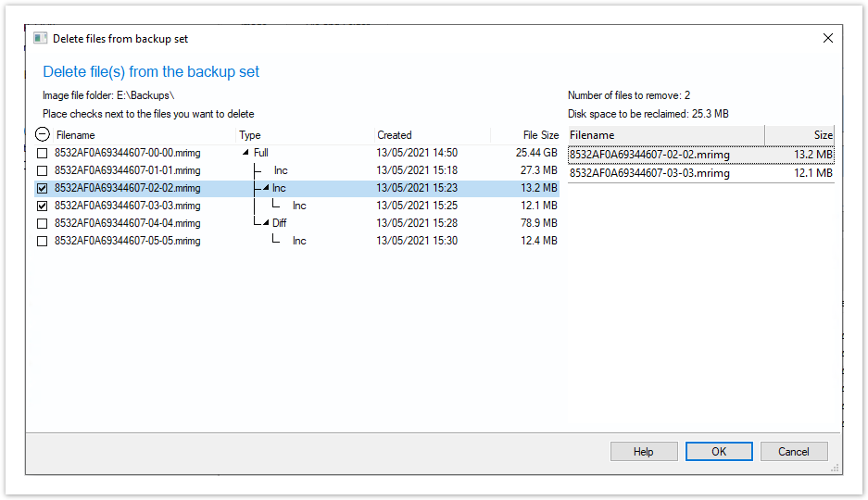Click the right panel Size column header

(799, 135)
